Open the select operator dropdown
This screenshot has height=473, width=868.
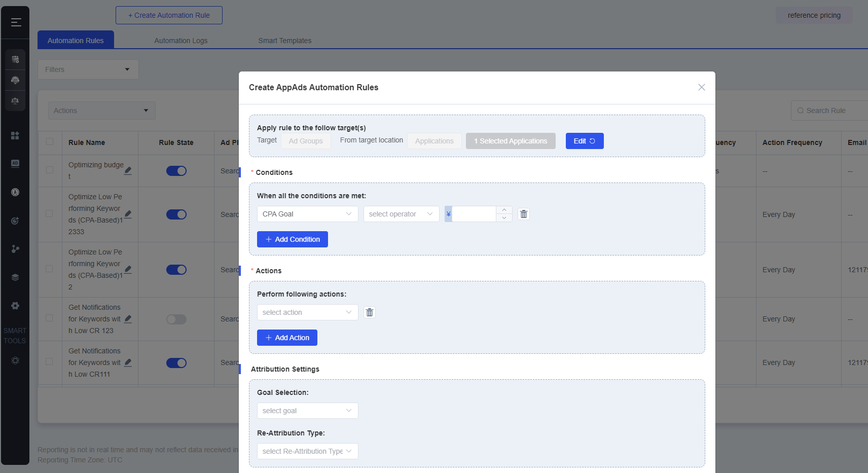pyautogui.click(x=402, y=214)
